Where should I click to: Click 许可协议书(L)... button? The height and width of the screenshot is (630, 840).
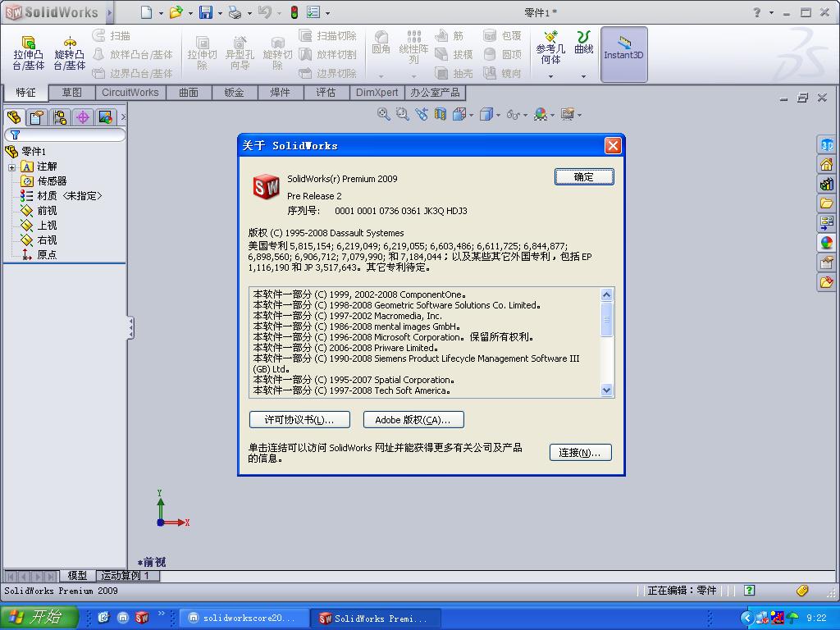[299, 419]
